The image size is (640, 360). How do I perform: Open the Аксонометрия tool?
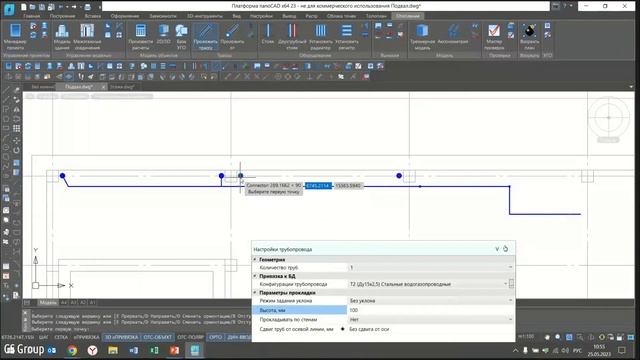click(453, 34)
